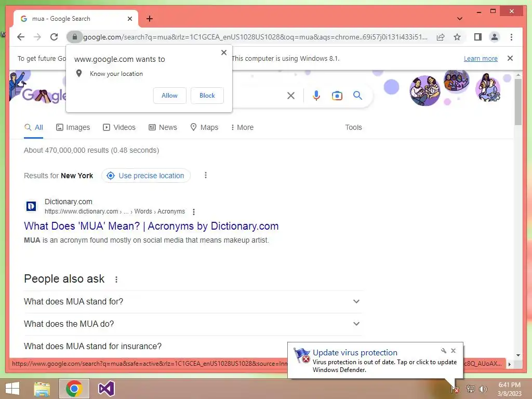This screenshot has width=532, height=399.
Task: Launch Visual Studio from taskbar
Action: point(106,389)
